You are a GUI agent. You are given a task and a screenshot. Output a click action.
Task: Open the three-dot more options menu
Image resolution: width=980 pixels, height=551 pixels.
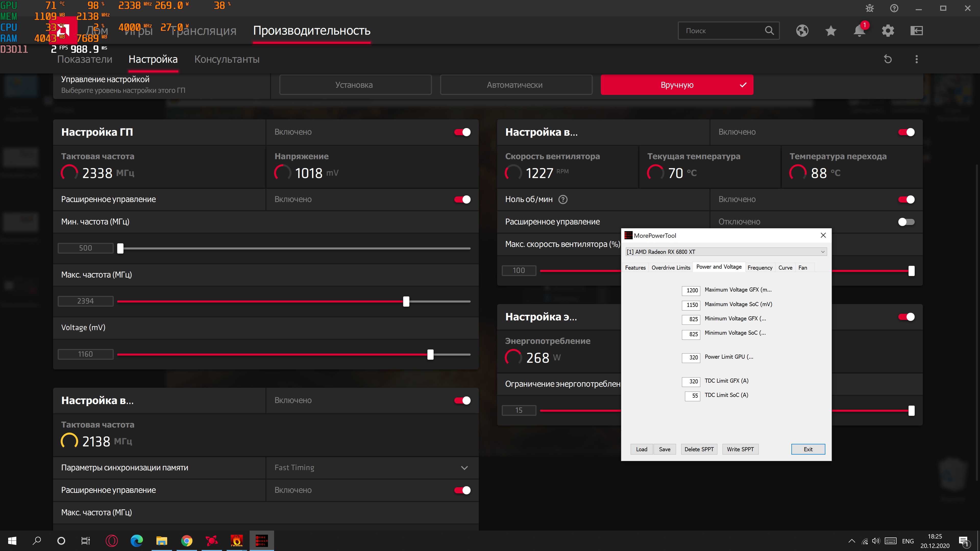916,59
